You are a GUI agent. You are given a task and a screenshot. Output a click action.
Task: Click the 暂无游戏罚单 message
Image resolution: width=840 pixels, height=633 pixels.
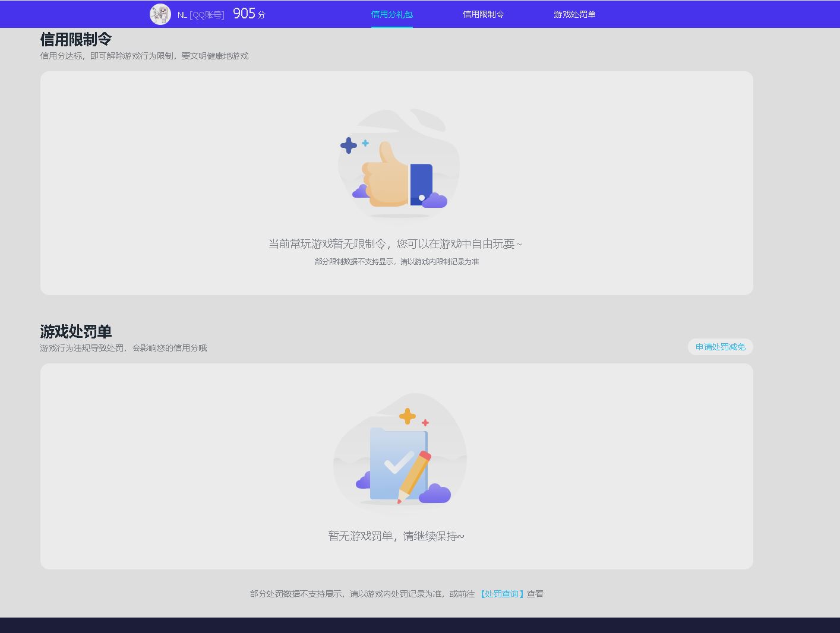point(396,536)
